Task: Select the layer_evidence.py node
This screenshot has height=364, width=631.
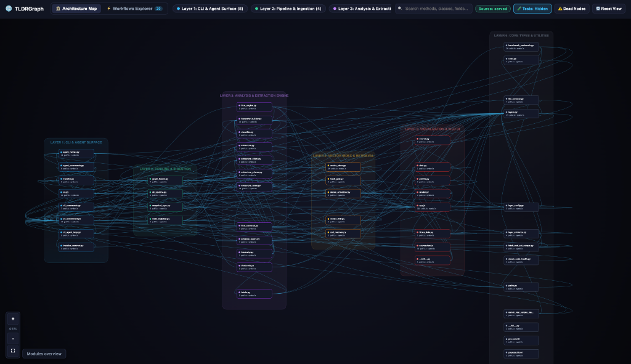Action: pos(521,233)
